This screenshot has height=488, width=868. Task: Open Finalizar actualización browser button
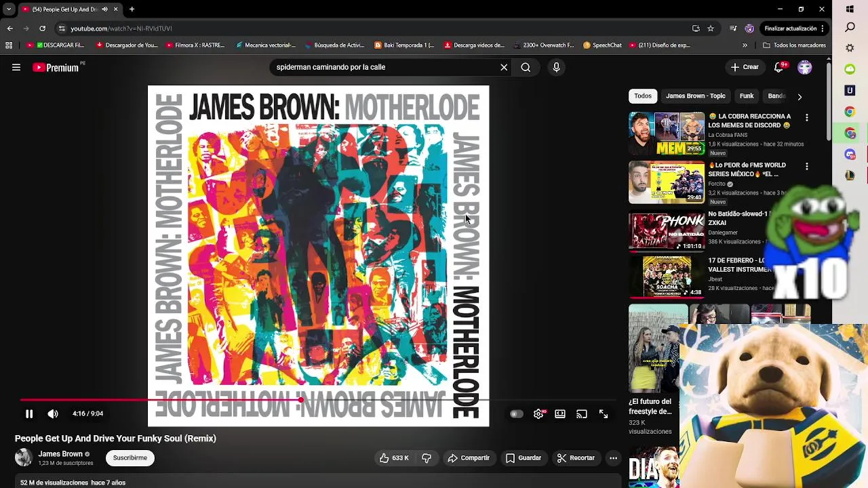point(794,28)
